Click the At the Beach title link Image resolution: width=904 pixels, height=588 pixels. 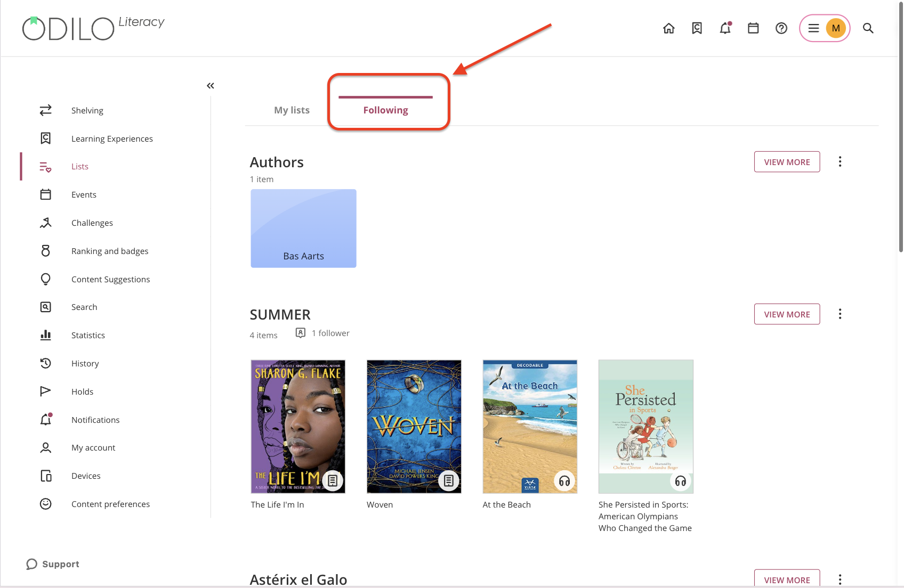tap(506, 504)
